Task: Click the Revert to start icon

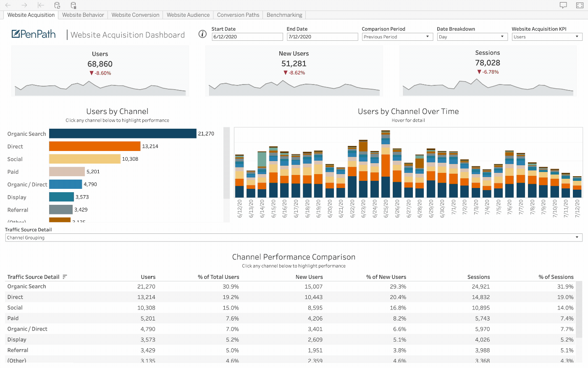Action: [x=41, y=5]
